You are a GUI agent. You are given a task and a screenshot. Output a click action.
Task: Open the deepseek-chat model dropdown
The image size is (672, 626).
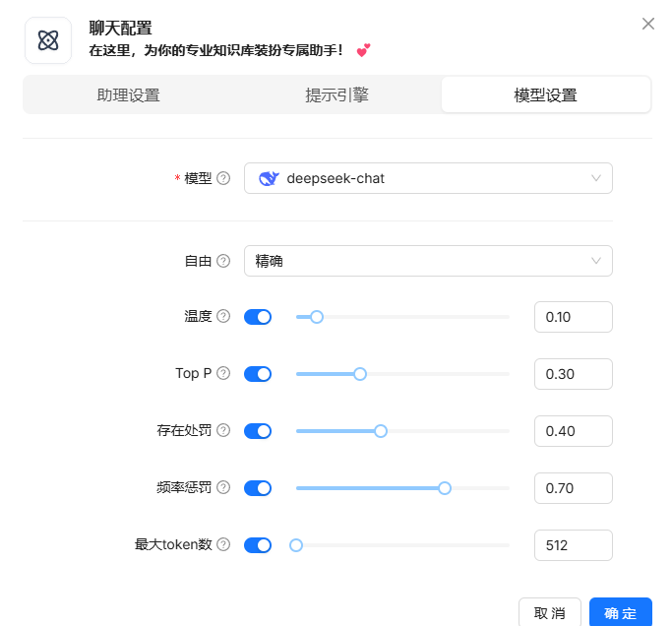click(x=428, y=178)
